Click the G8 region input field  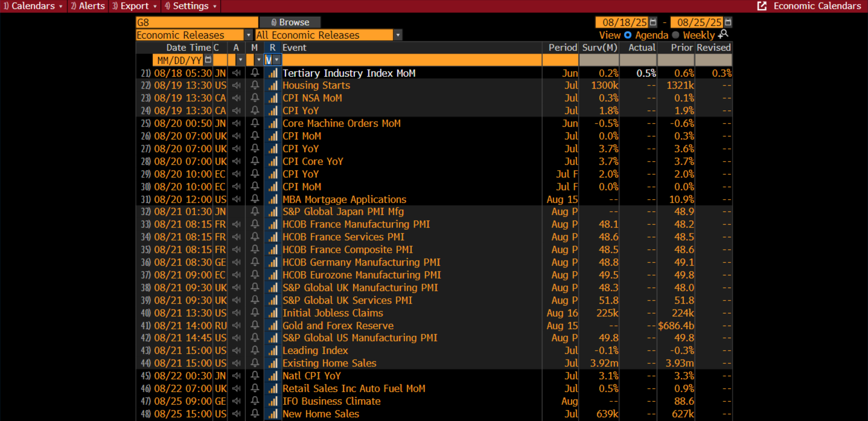pyautogui.click(x=197, y=22)
